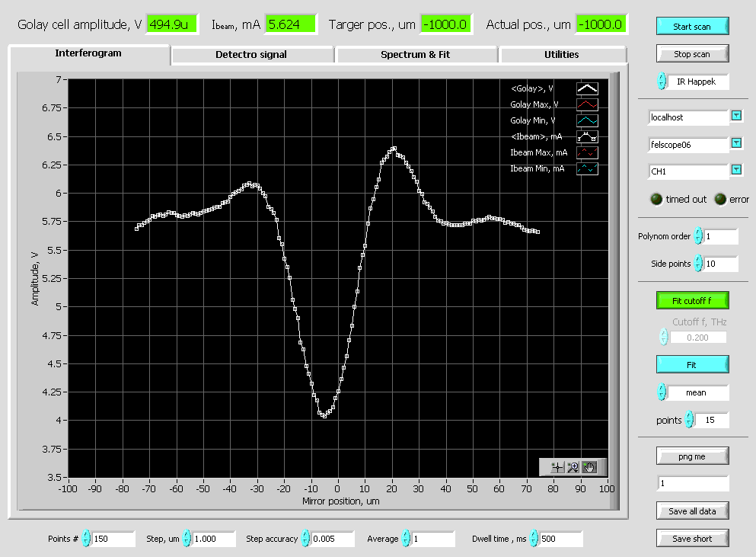Click the mean ring selector arrows
Screen dimensions: 756x557
click(x=662, y=392)
